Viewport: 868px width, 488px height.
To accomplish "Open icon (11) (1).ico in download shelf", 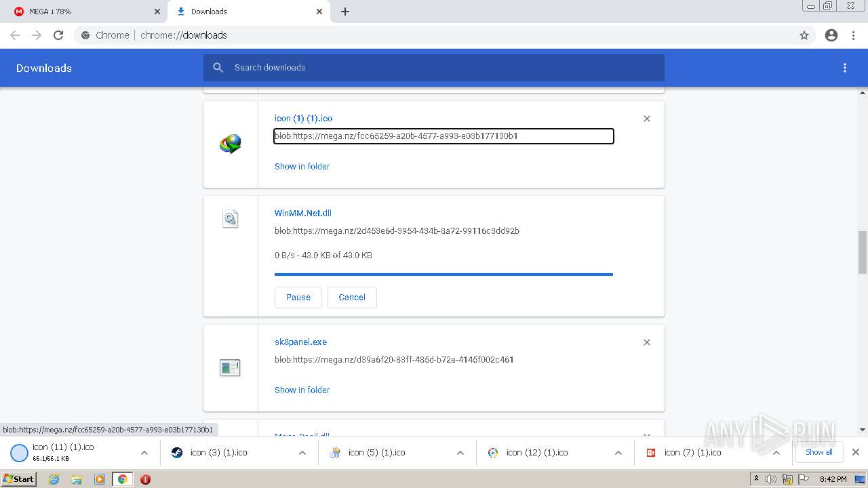I will click(x=68, y=452).
